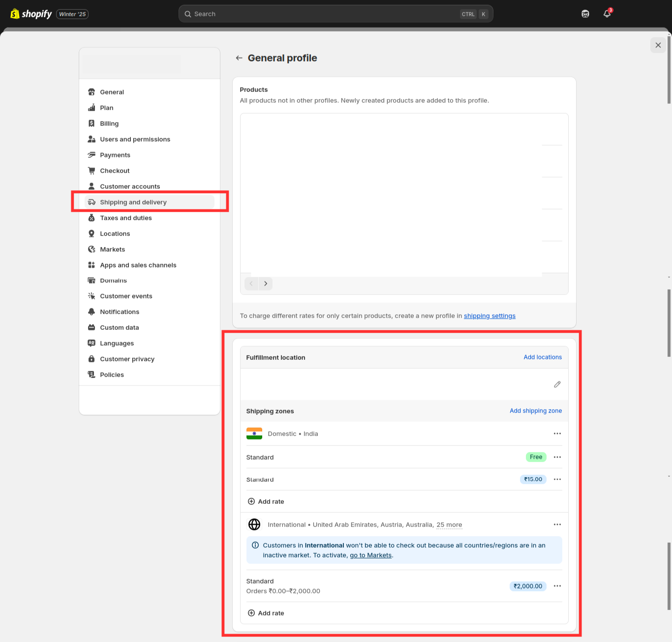This screenshot has height=642, width=672.
Task: Expand the 25 more countries list
Action: pyautogui.click(x=449, y=525)
